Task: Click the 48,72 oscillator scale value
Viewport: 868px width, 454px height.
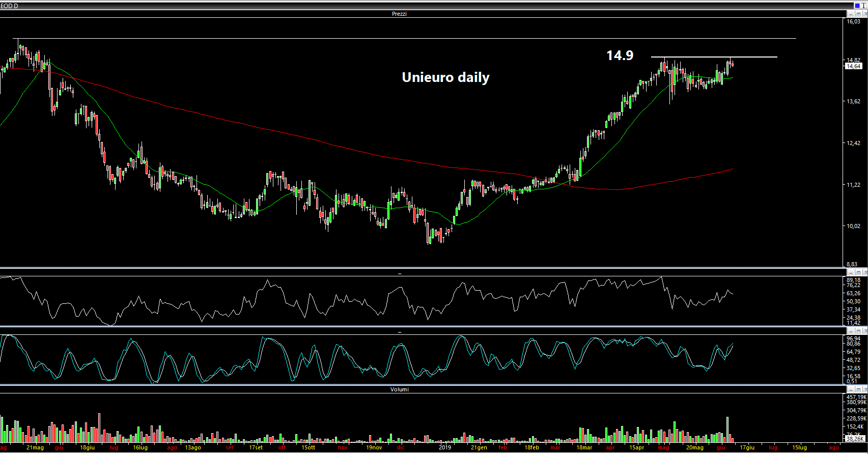Action: 853,360
